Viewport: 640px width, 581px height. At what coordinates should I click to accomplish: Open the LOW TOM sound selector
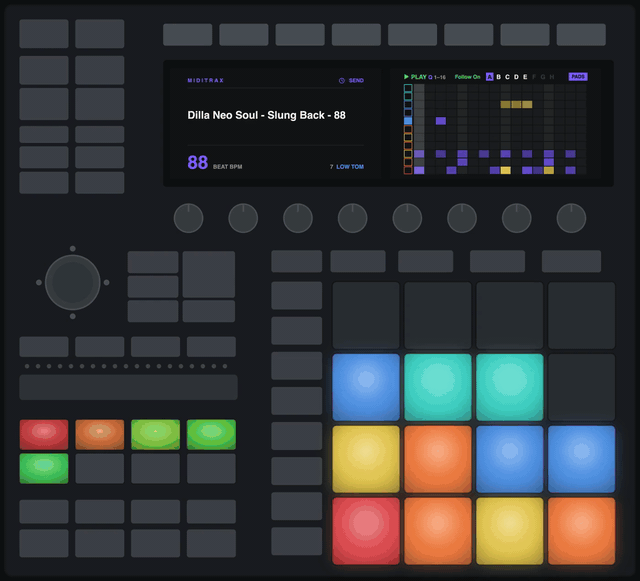click(350, 167)
